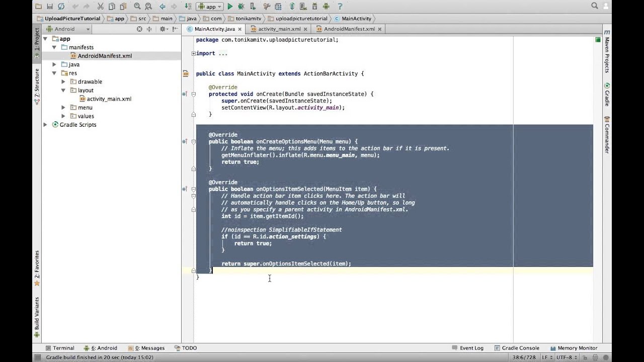This screenshot has width=644, height=362.
Task: Click the search magnifier at top right
Action: [x=595, y=6]
